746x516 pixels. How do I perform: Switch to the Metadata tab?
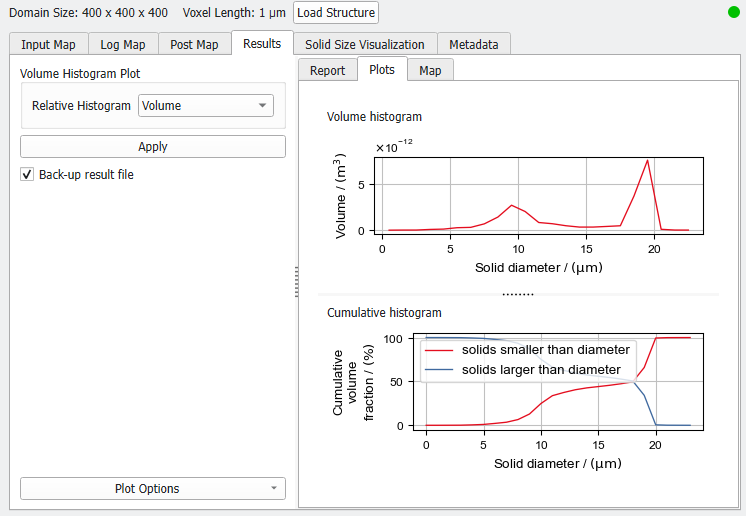tap(474, 44)
